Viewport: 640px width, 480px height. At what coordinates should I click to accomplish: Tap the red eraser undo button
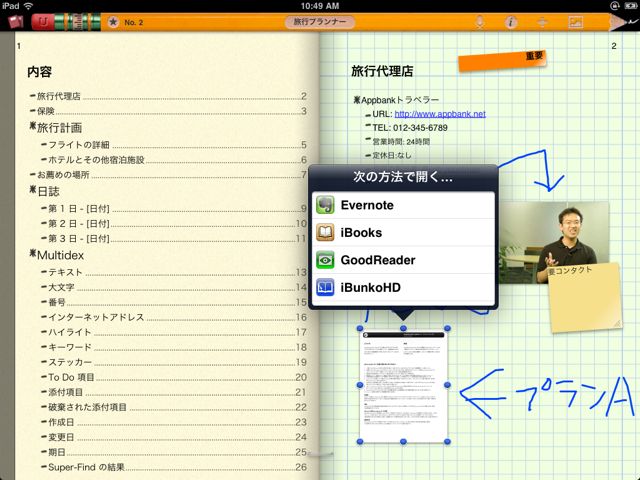pos(42,22)
